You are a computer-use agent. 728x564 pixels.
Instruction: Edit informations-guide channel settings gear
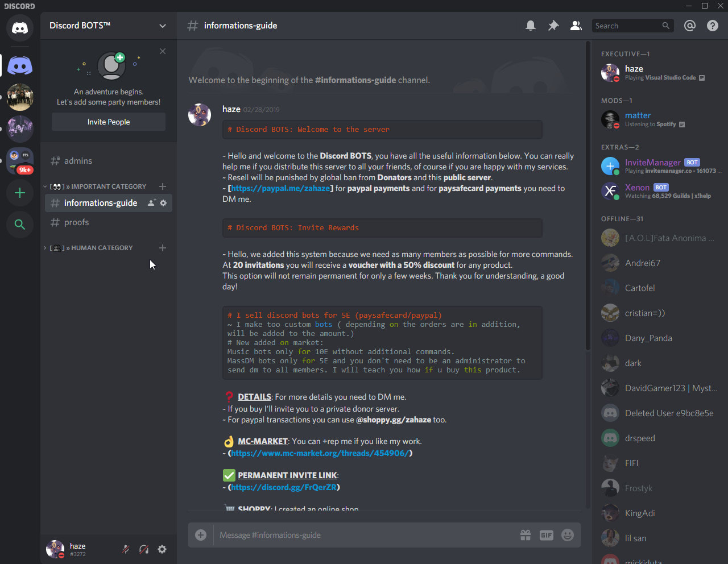pyautogui.click(x=163, y=203)
